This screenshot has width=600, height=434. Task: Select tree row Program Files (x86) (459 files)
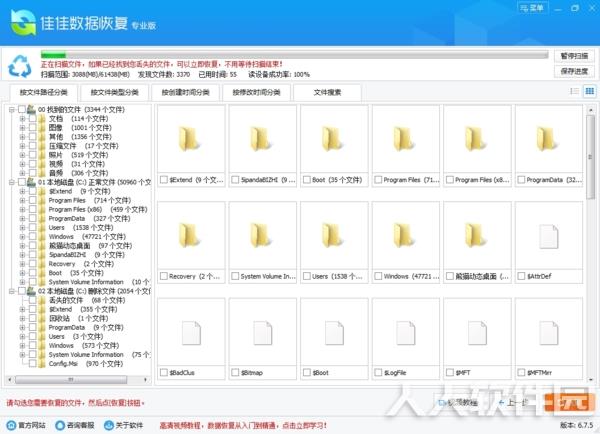pos(98,209)
